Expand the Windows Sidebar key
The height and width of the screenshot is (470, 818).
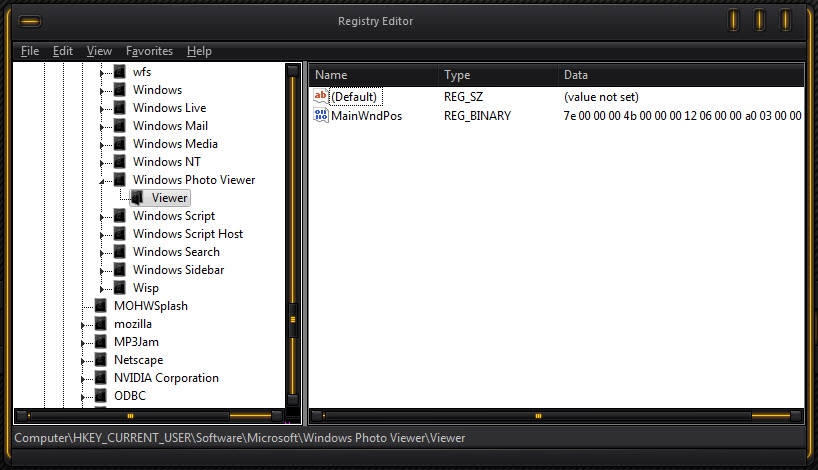(x=102, y=271)
